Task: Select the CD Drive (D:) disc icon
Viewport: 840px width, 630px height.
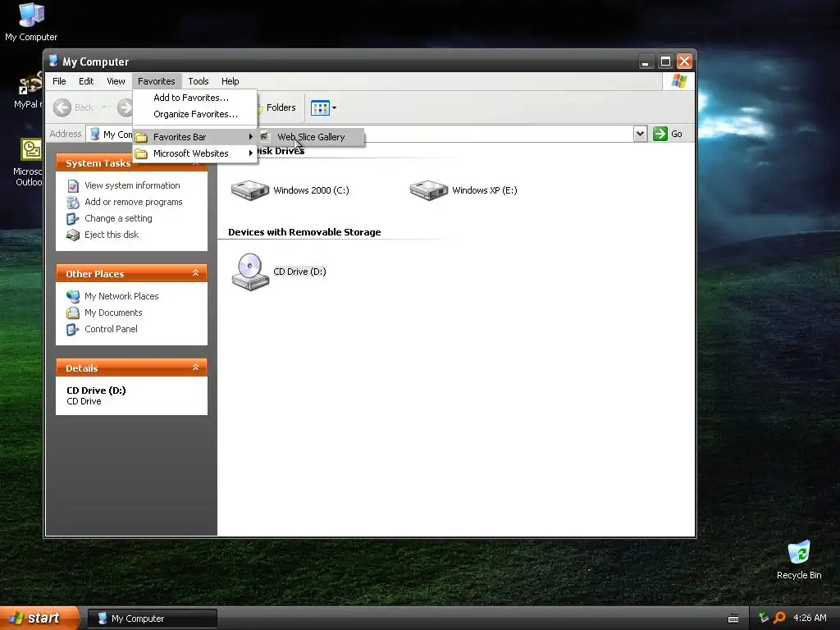Action: coord(250,272)
